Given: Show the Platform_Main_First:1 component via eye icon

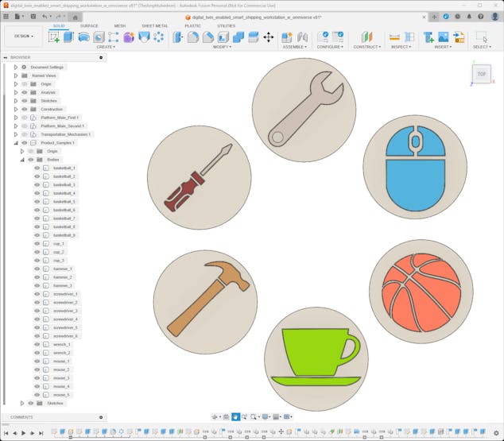Looking at the screenshot, I should coord(24,118).
